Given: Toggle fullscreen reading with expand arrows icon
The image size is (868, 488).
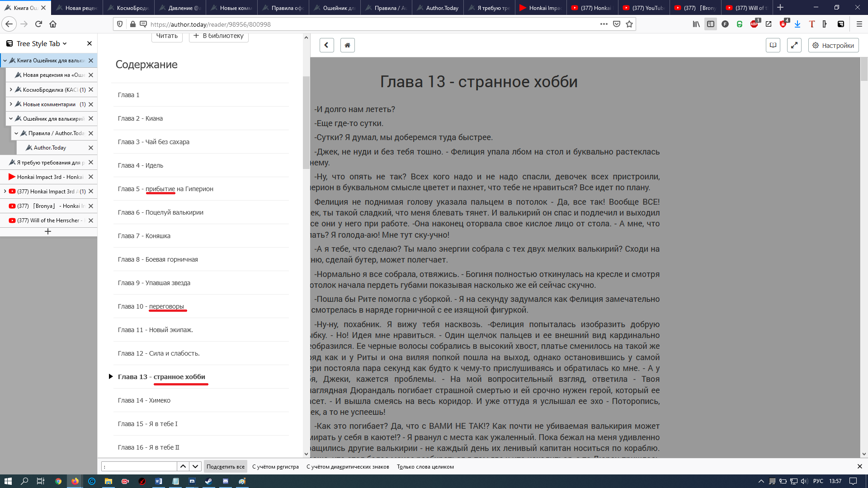Looking at the screenshot, I should coord(794,45).
